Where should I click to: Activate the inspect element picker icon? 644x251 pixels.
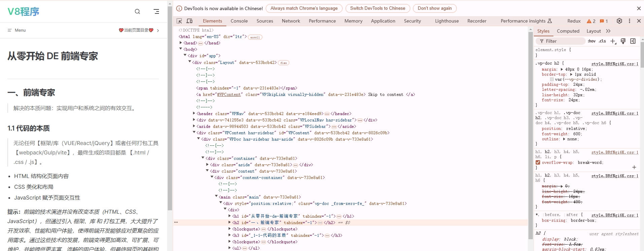click(x=179, y=21)
